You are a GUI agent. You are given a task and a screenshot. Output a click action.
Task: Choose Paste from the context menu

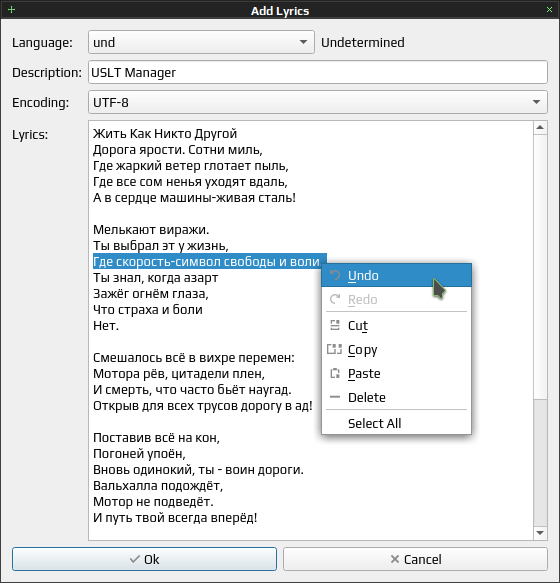coord(396,373)
